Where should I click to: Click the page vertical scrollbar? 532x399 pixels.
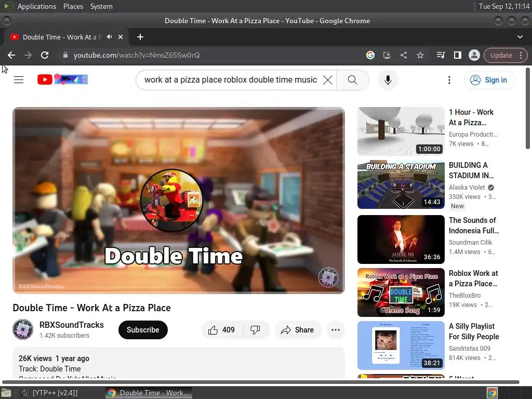click(x=528, y=109)
